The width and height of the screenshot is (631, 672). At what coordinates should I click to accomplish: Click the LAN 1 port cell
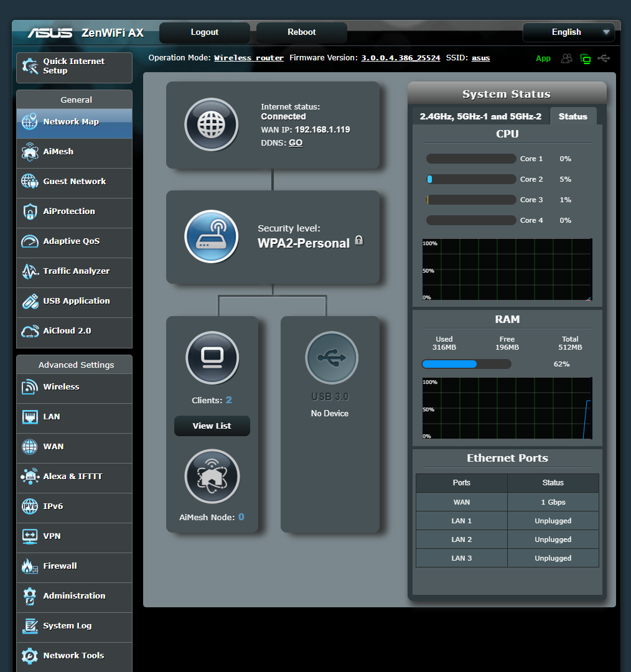coord(462,521)
